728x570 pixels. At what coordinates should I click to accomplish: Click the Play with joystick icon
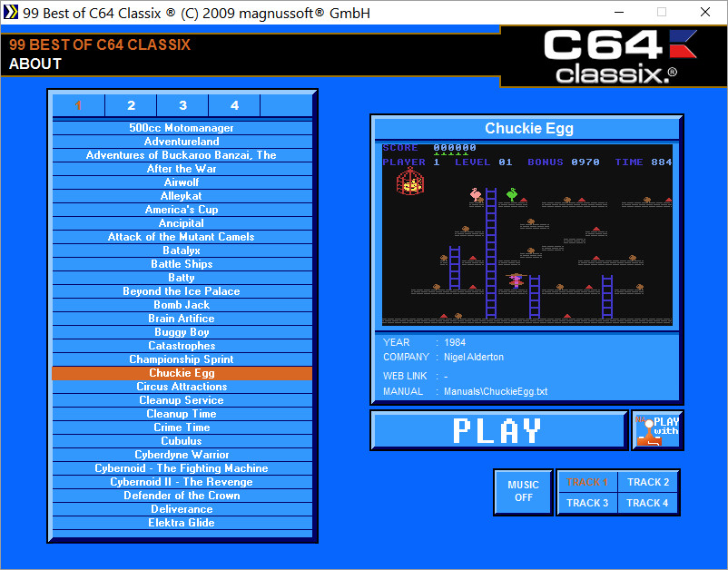657,430
